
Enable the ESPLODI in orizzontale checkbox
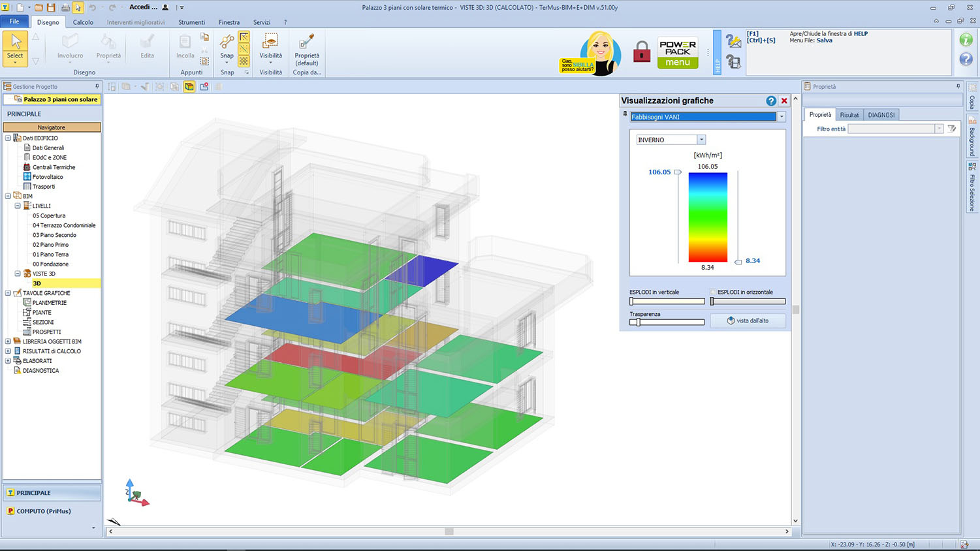pyautogui.click(x=713, y=292)
